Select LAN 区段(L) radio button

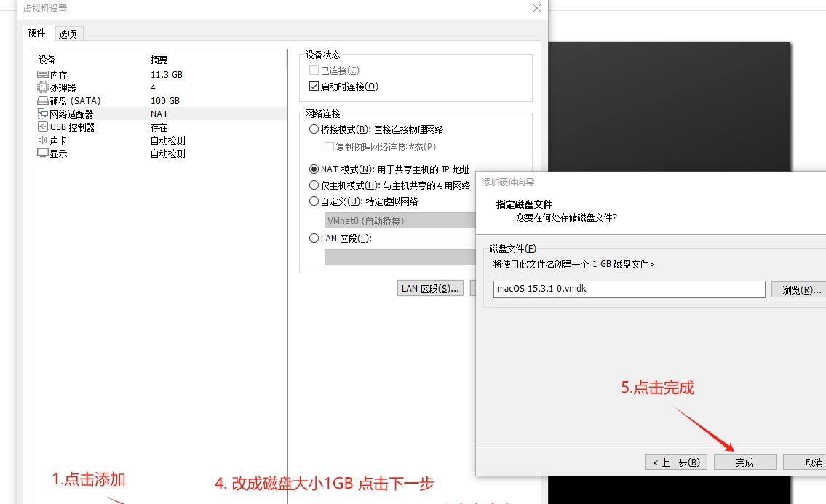point(314,238)
